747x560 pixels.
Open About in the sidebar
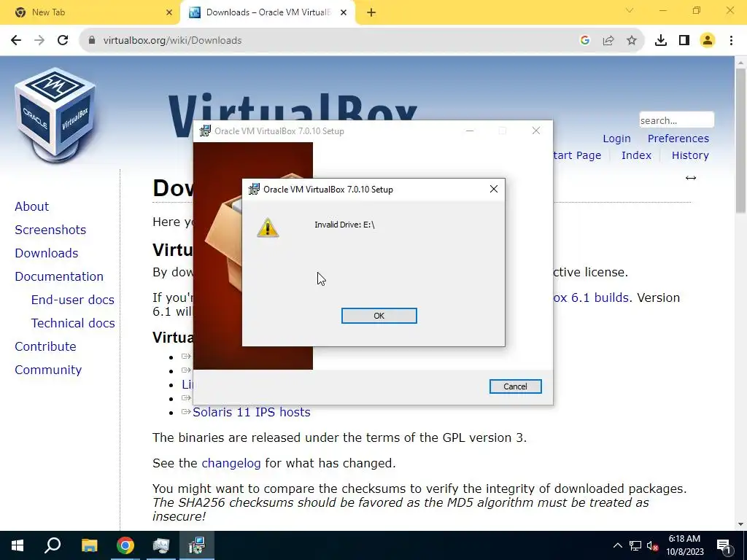(31, 206)
